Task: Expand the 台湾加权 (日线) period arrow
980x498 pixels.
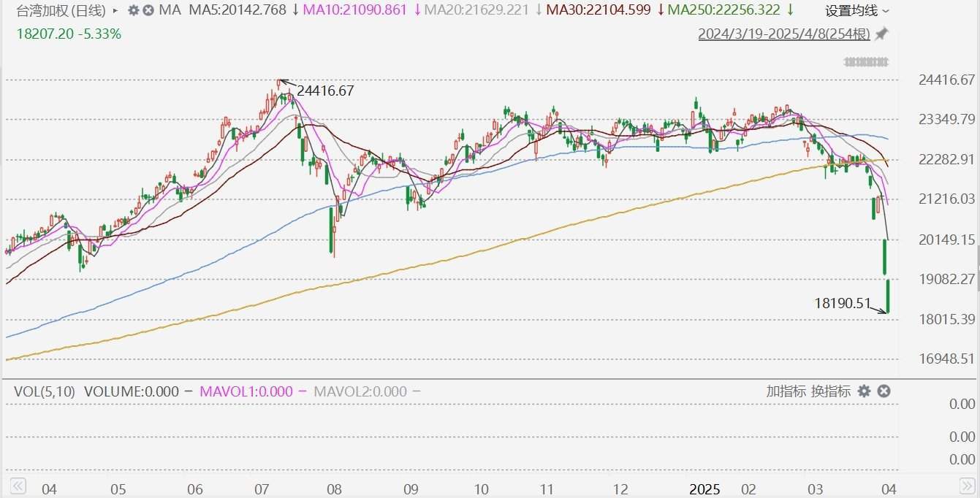Action: [115, 11]
